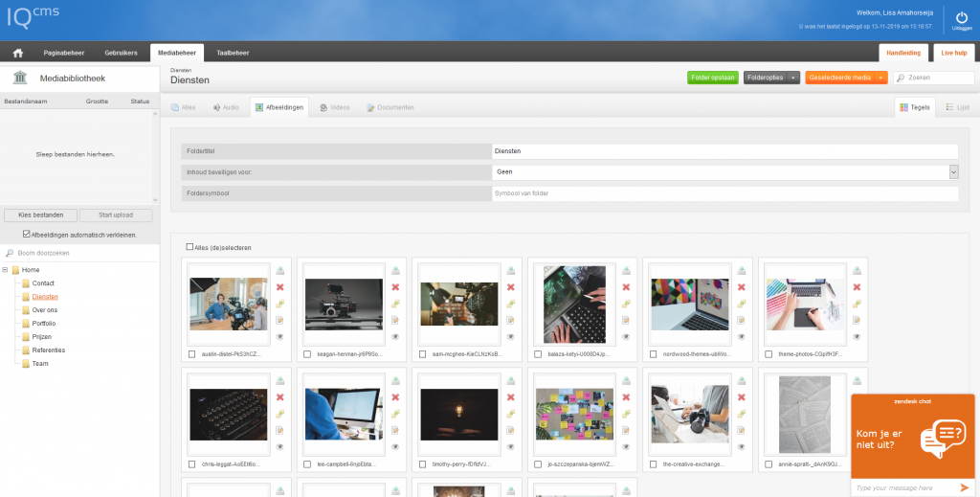Screen dimensions: 980x497
Task: Select the chris-leggat image checkbox
Action: coord(191,464)
